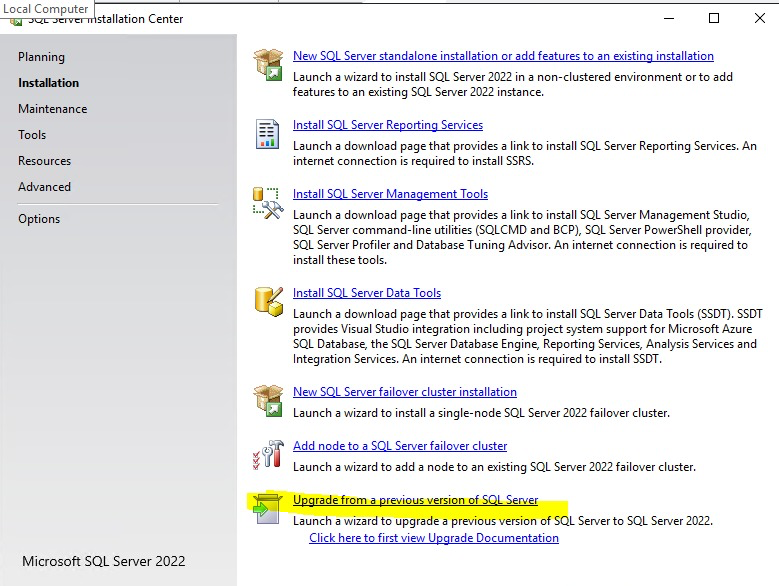Click the description 'Launch a wizard to add a node to an existing SQL Server 2022 failover cluster.'
The image size is (779, 586).
tap(494, 467)
